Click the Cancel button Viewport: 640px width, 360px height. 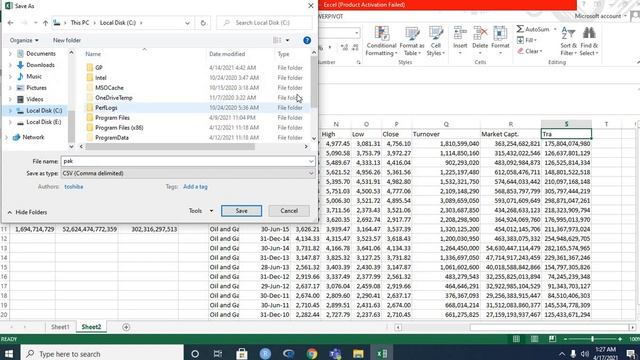289,211
